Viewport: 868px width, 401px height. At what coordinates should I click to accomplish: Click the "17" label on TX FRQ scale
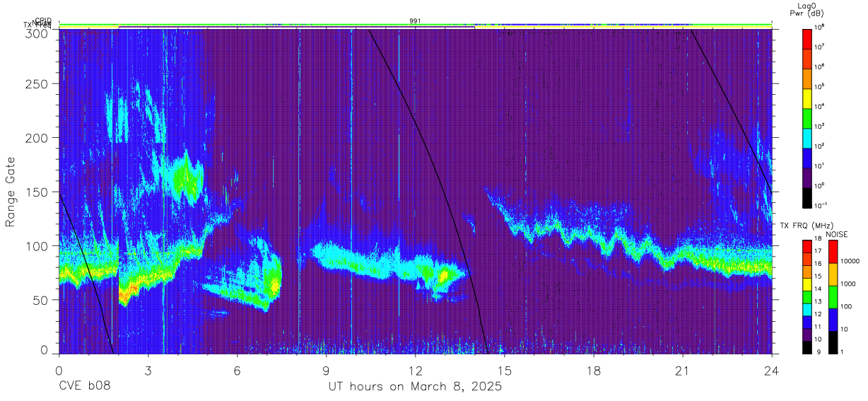(819, 251)
